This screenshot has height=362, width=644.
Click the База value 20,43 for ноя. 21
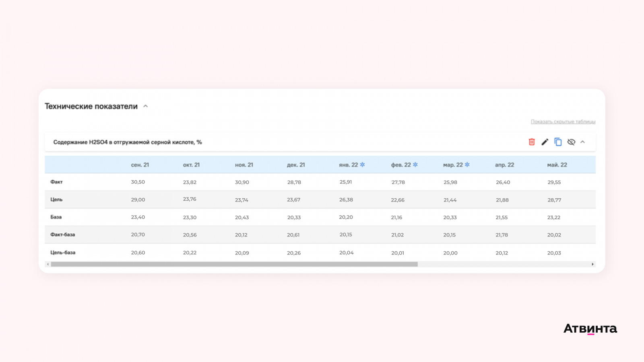[242, 217]
